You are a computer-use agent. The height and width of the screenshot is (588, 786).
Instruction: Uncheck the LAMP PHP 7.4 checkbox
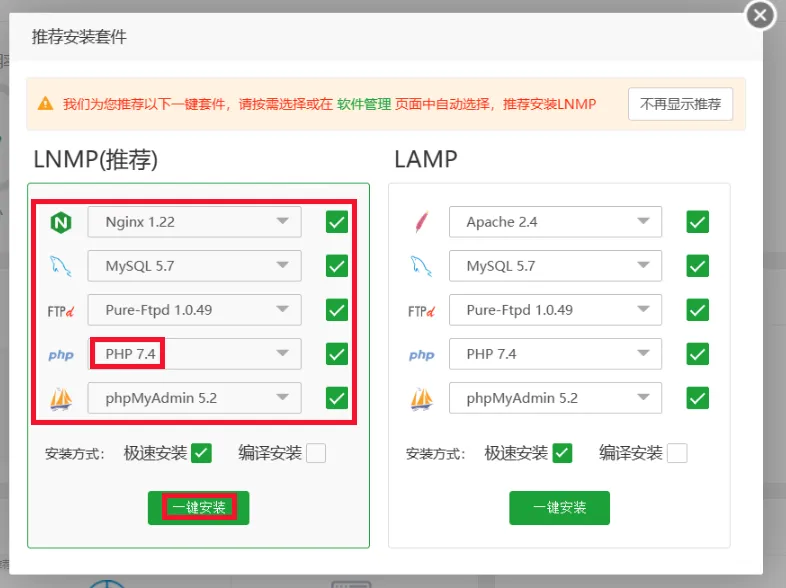coord(698,354)
